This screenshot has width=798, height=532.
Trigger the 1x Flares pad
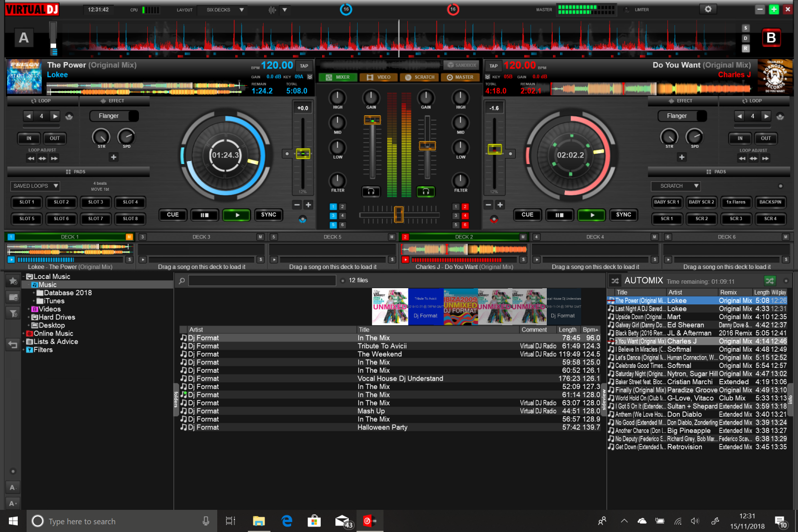735,202
